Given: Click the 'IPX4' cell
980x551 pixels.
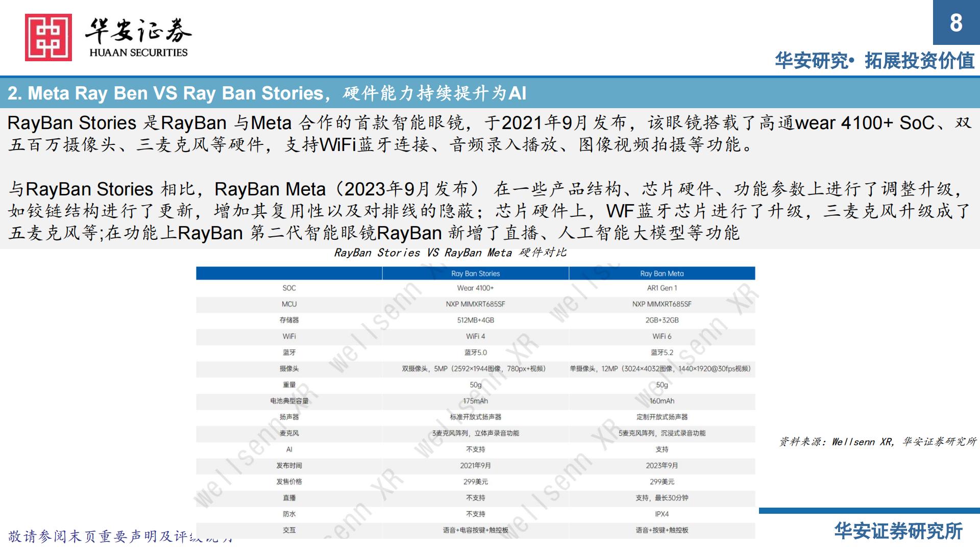Looking at the screenshot, I should coord(662,514).
